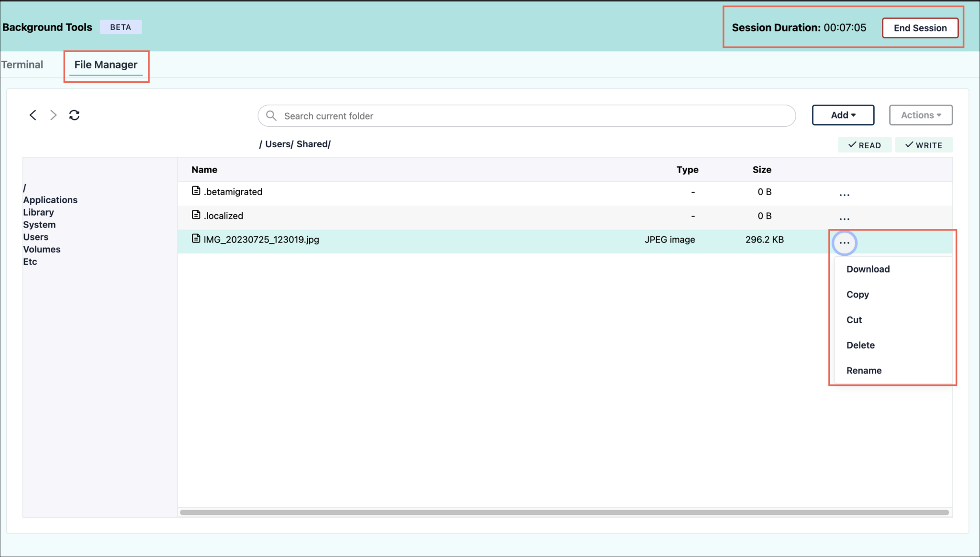This screenshot has height=557, width=980.
Task: Open the Add dropdown
Action: tap(843, 115)
